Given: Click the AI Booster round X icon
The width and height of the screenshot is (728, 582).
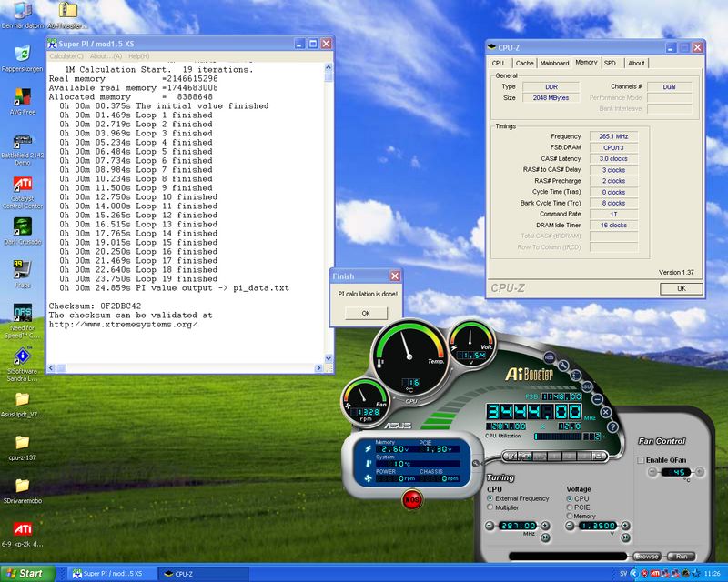Looking at the screenshot, I should (605, 412).
